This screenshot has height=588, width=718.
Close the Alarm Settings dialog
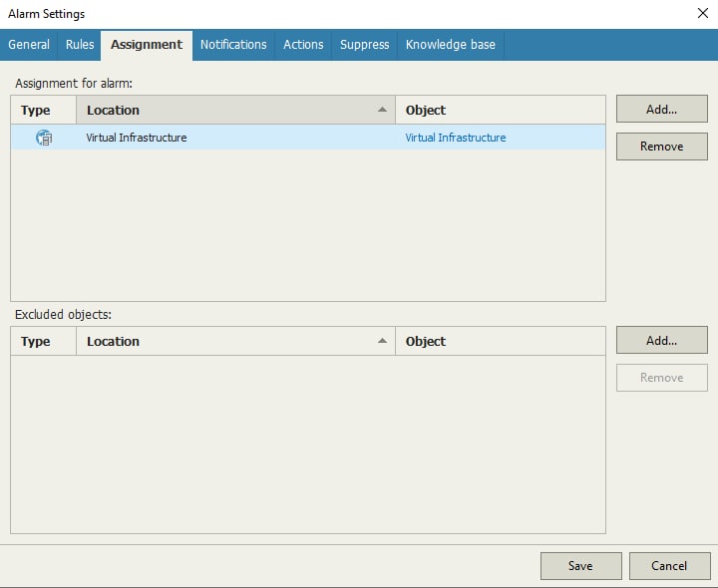click(701, 13)
